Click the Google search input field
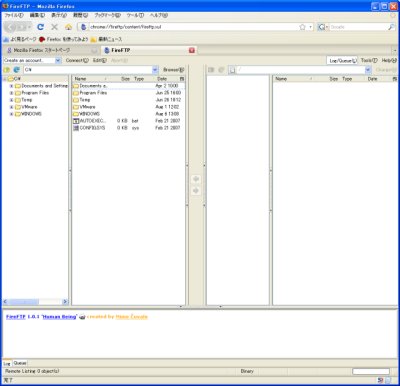Image resolution: width=400 pixels, height=386 pixels. pos(358,27)
